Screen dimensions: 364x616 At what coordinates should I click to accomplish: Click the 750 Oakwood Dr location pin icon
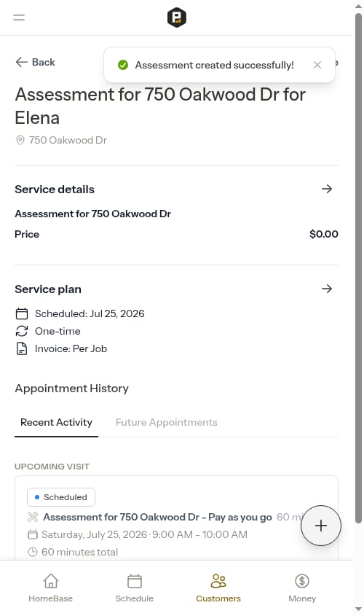tap(20, 140)
